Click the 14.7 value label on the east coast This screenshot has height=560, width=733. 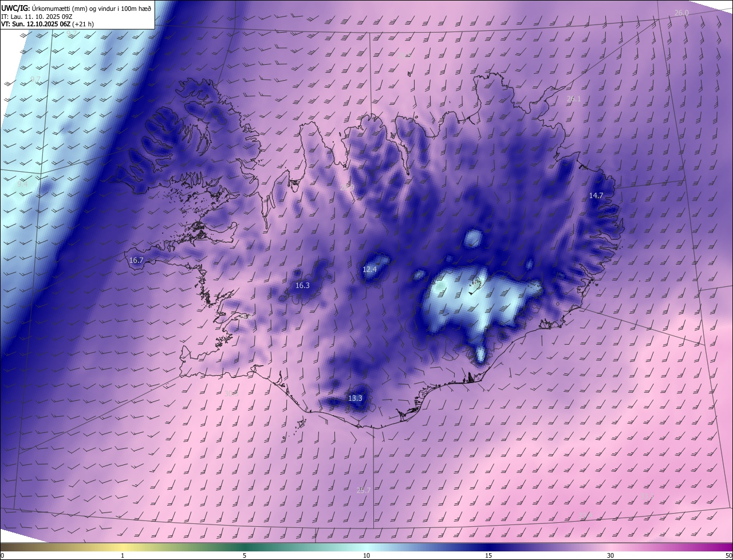(x=596, y=195)
